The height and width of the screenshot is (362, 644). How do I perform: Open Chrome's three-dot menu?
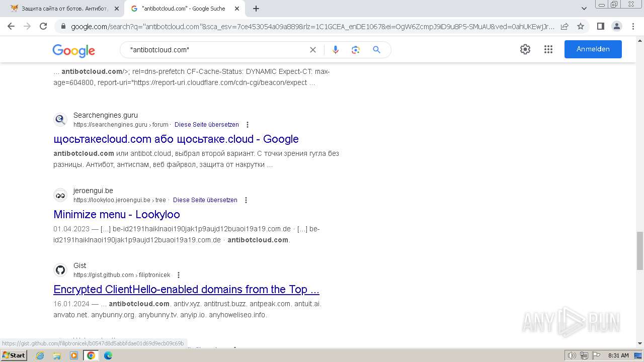633,26
